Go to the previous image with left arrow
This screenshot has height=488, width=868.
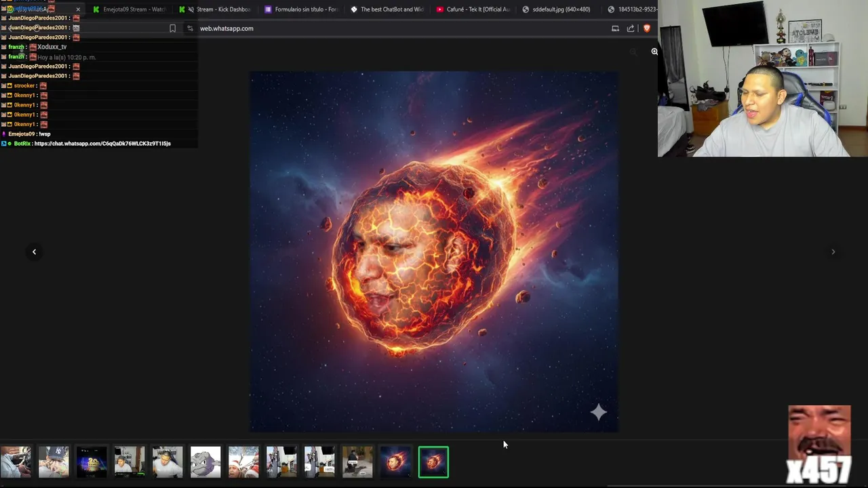coord(34,251)
